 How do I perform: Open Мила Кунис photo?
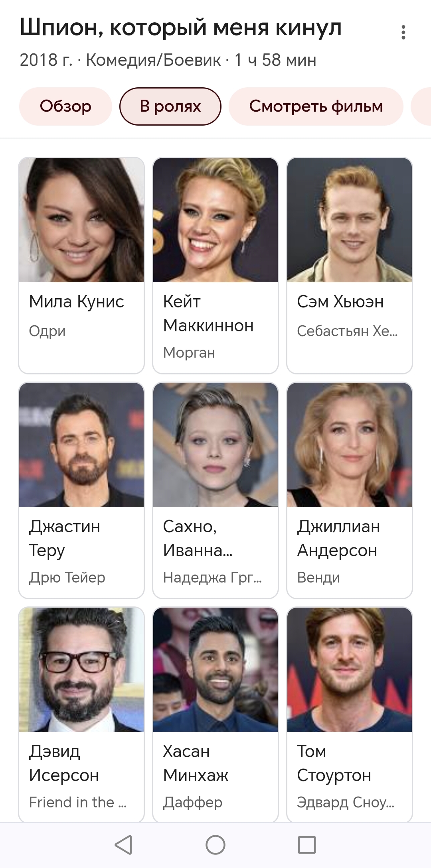[x=81, y=220]
